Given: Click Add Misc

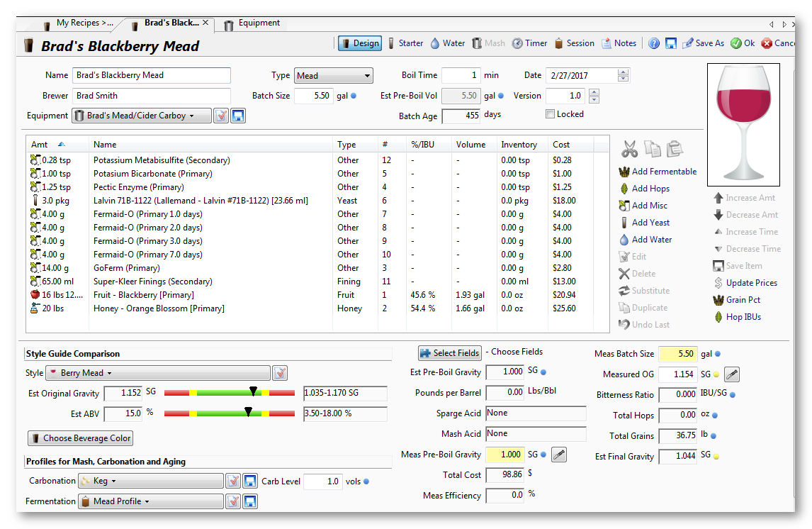Looking at the screenshot, I should point(643,206).
